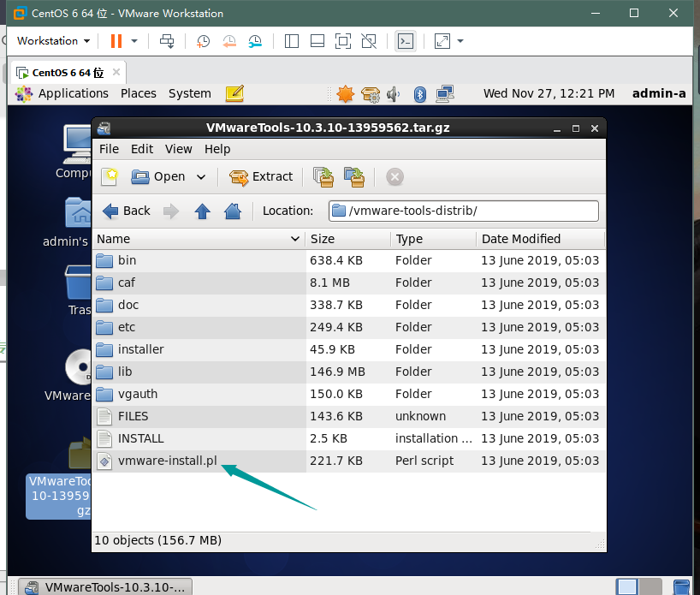Viewport: 700px width, 595px height.
Task: Click the Location path field
Action: point(464,211)
